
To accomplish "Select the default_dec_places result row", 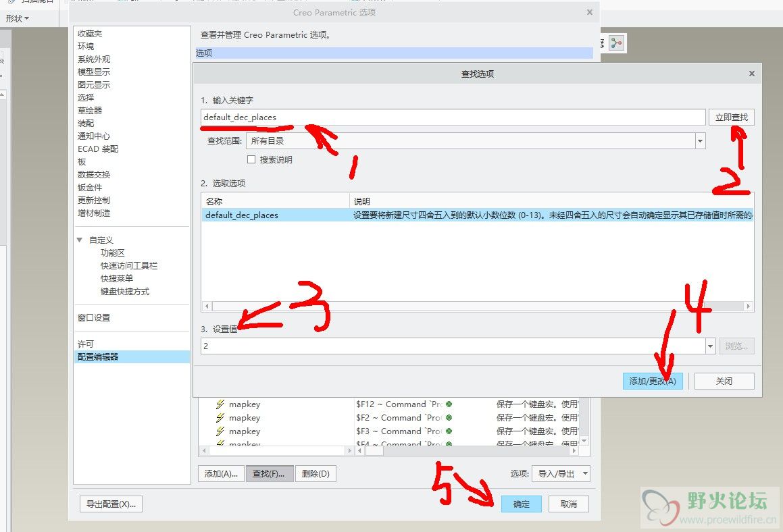I will (x=478, y=215).
